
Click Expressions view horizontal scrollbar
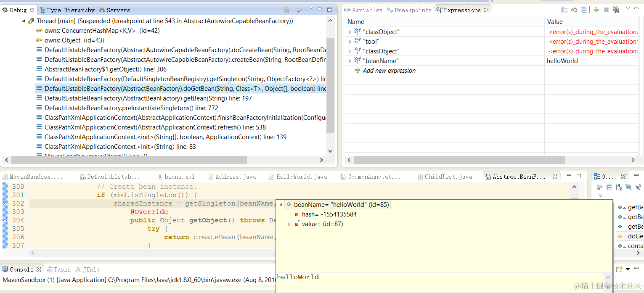[459, 160]
